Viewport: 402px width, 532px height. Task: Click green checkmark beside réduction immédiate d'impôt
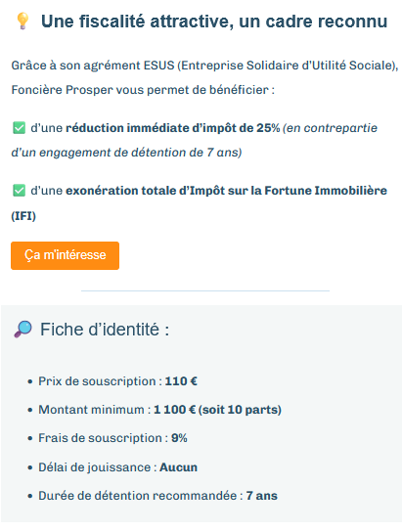(x=19, y=128)
